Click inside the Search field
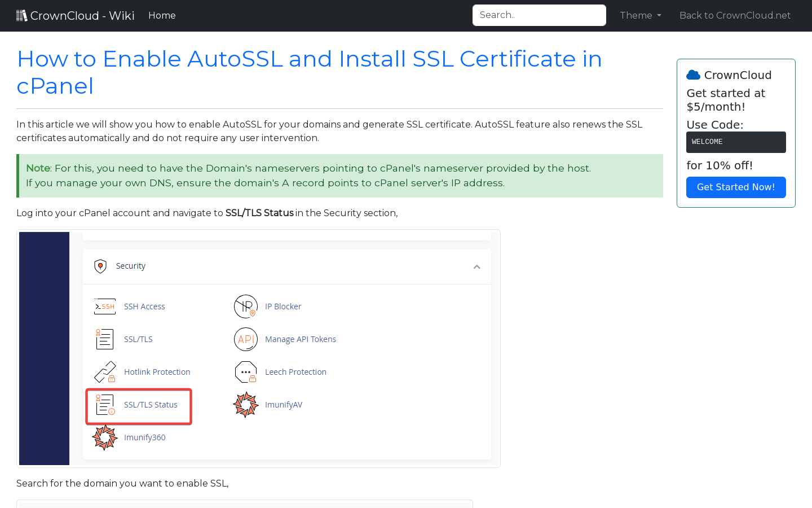 (539, 15)
